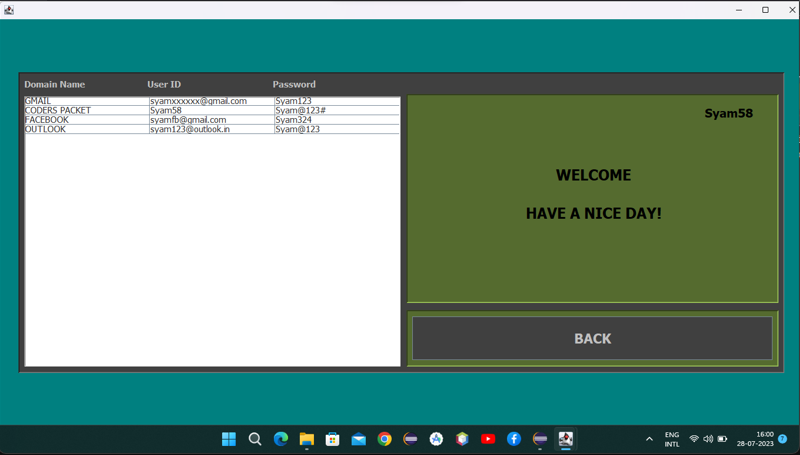This screenshot has height=455, width=800.
Task: Click the BACK button
Action: (x=592, y=338)
